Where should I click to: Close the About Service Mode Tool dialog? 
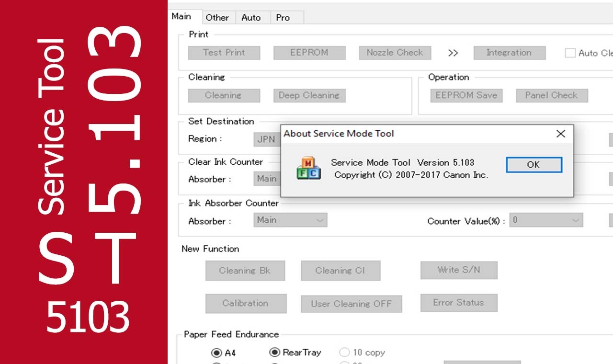(x=561, y=134)
